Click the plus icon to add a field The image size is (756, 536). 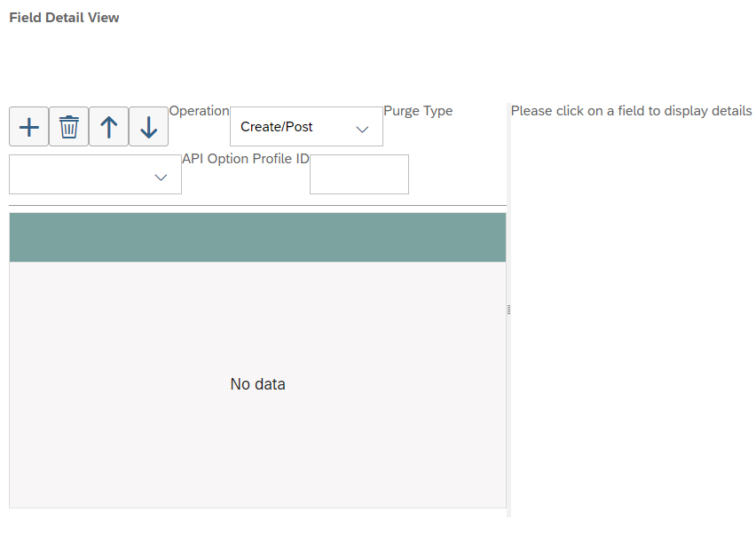point(29,127)
